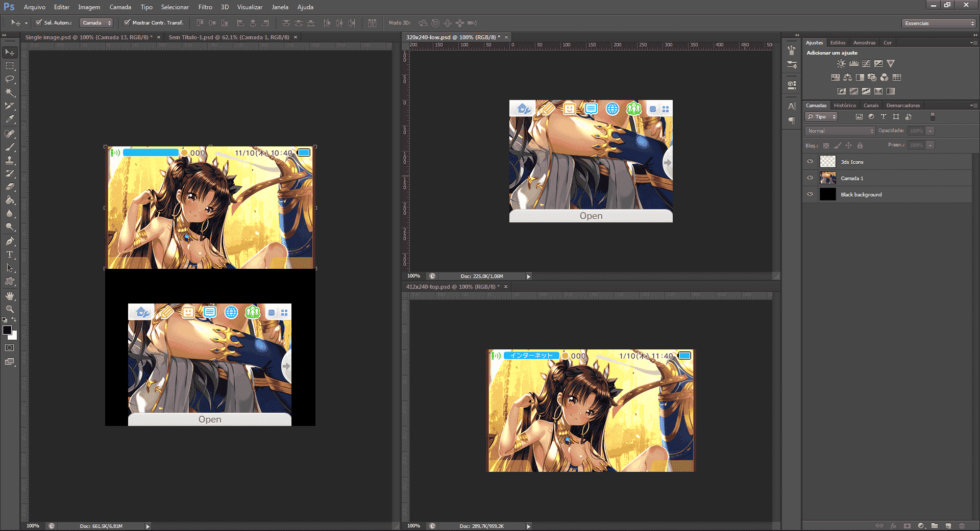
Task: Open the Estilos panel tab
Action: tap(838, 43)
